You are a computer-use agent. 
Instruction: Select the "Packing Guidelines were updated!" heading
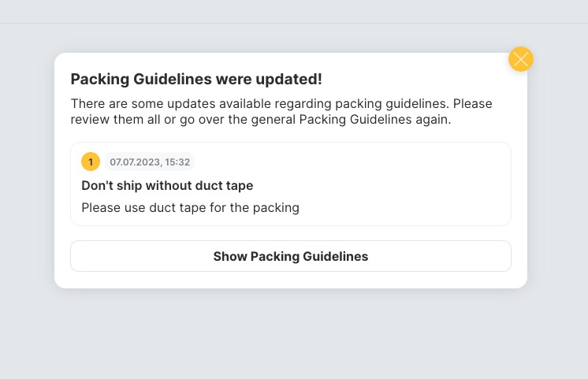tap(196, 79)
